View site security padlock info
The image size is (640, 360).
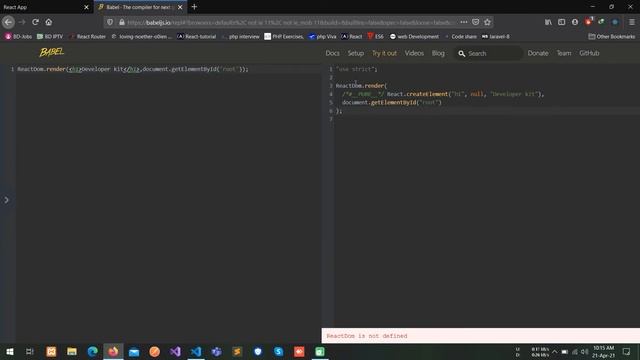coord(122,22)
